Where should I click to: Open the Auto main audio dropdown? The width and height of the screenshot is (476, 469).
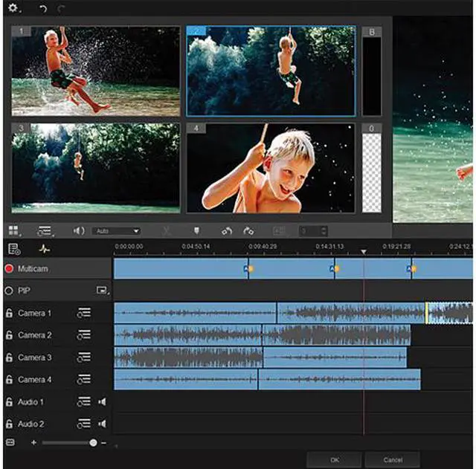(116, 231)
